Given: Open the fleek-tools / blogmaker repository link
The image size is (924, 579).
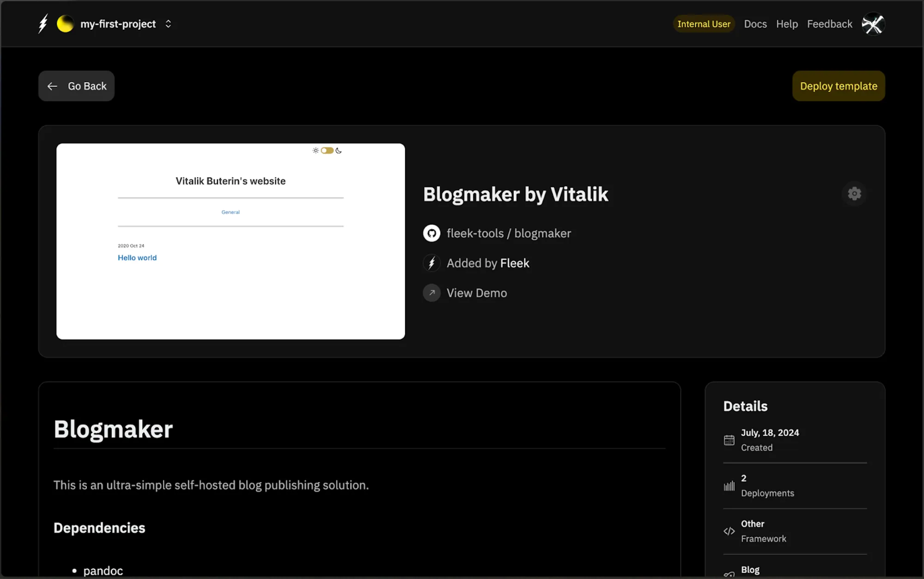Looking at the screenshot, I should (x=508, y=233).
